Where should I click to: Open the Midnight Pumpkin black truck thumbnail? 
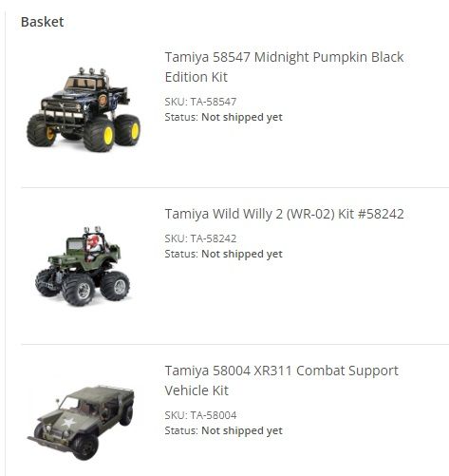click(84, 109)
